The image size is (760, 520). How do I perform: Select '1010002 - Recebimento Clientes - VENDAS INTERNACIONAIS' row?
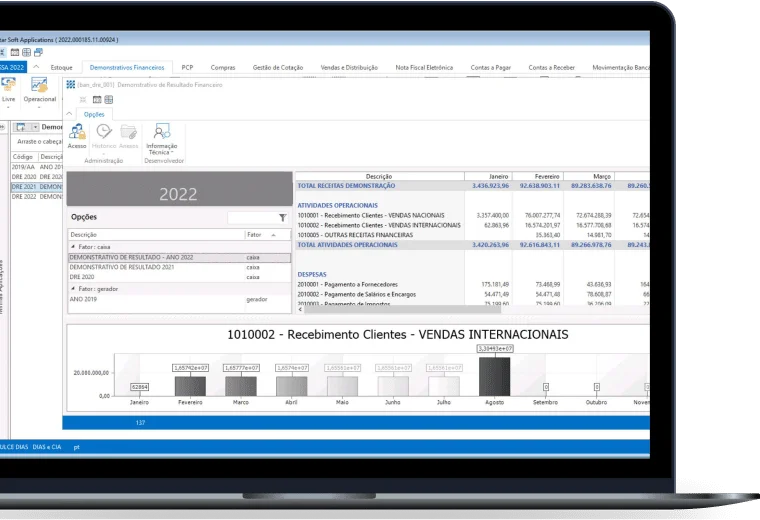point(473,225)
